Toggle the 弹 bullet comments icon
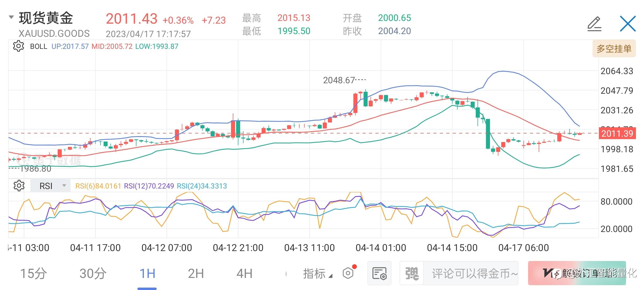 click(412, 273)
